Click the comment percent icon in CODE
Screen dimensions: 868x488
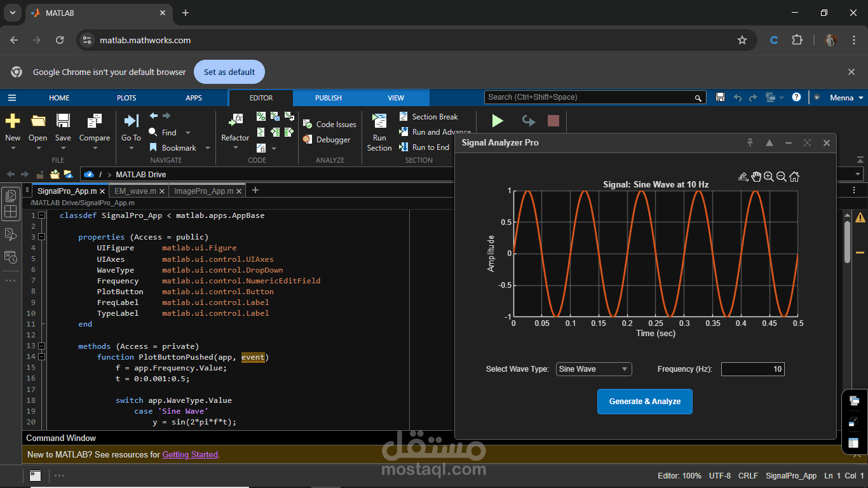[x=261, y=116]
